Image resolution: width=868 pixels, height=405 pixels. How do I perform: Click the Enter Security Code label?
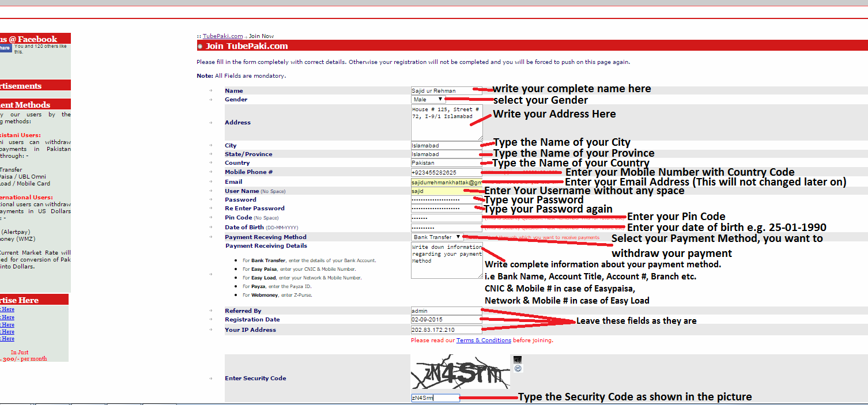(x=255, y=378)
